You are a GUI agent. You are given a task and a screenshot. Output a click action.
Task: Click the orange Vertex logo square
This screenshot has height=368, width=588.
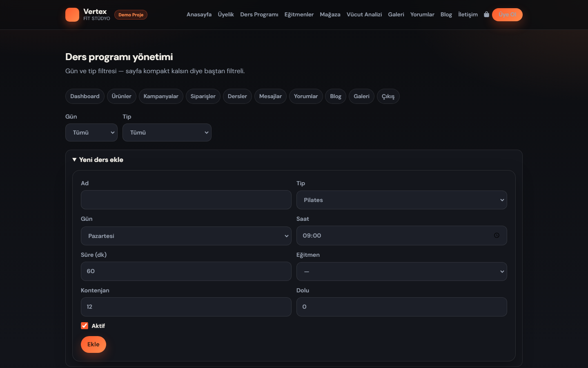(72, 15)
